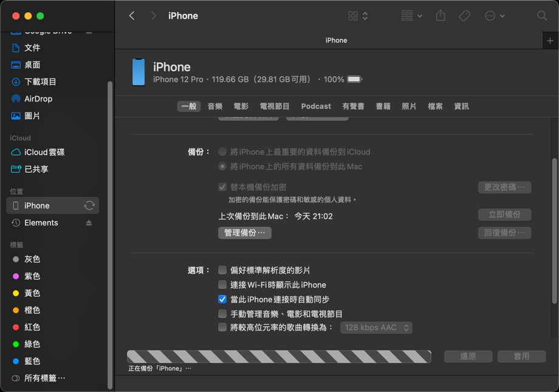This screenshot has width=559, height=392.
Task: Go forward with the right chevron
Action: point(153,16)
